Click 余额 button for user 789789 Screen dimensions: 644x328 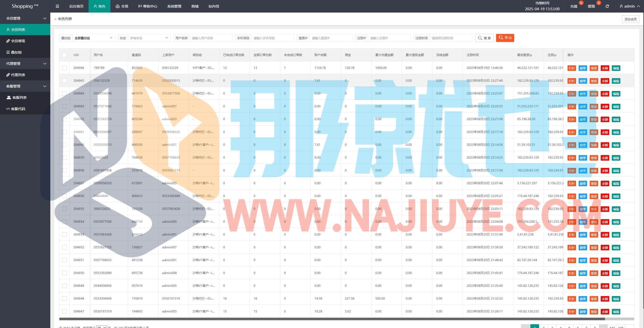(x=605, y=68)
